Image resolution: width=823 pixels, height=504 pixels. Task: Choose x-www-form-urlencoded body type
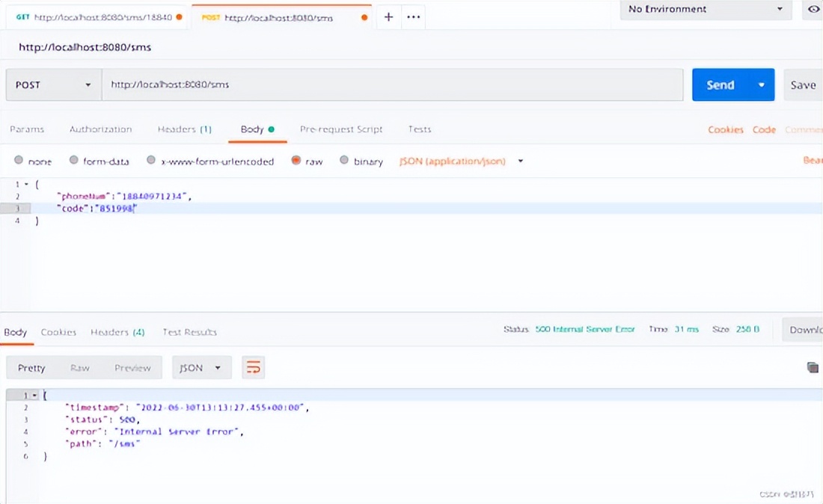click(151, 161)
